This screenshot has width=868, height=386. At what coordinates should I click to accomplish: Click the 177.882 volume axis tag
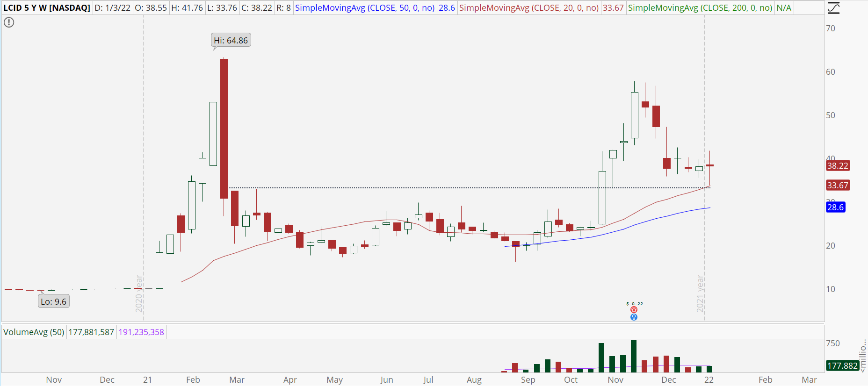(842, 366)
